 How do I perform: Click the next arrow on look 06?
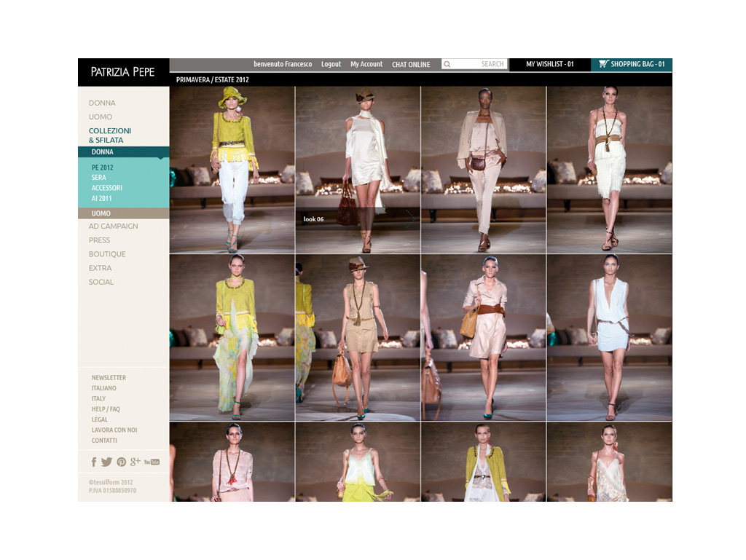pos(411,219)
